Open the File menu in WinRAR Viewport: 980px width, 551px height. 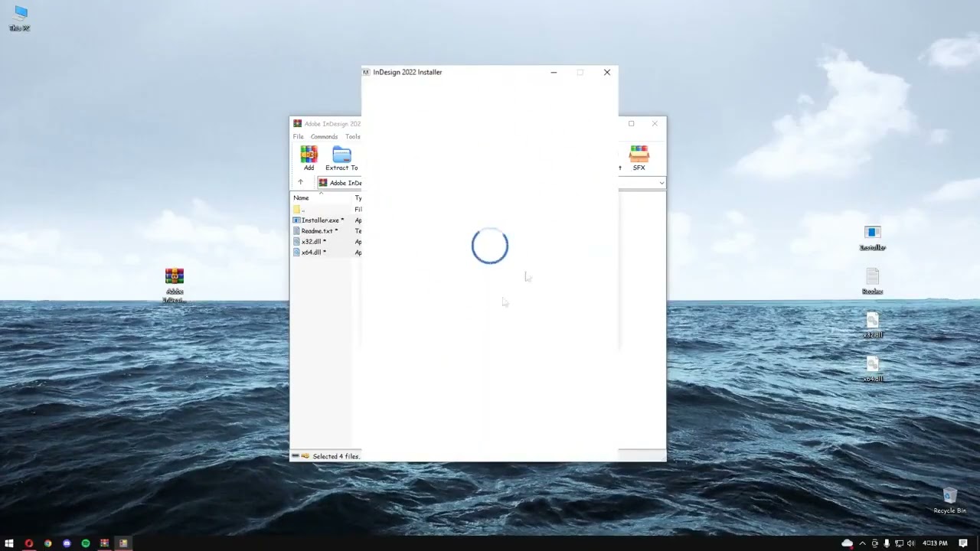(x=298, y=137)
